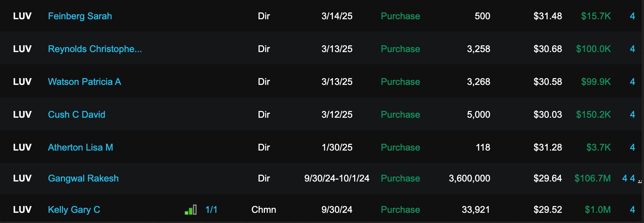Click the Reynolds Christophe... name link
This screenshot has width=644, height=223.
pos(95,49)
